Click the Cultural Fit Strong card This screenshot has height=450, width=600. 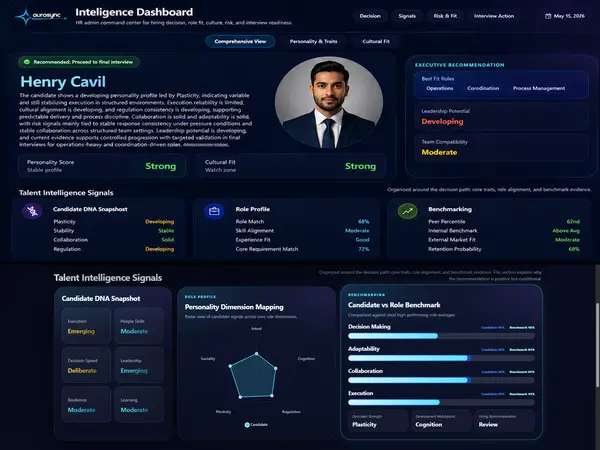(x=291, y=166)
